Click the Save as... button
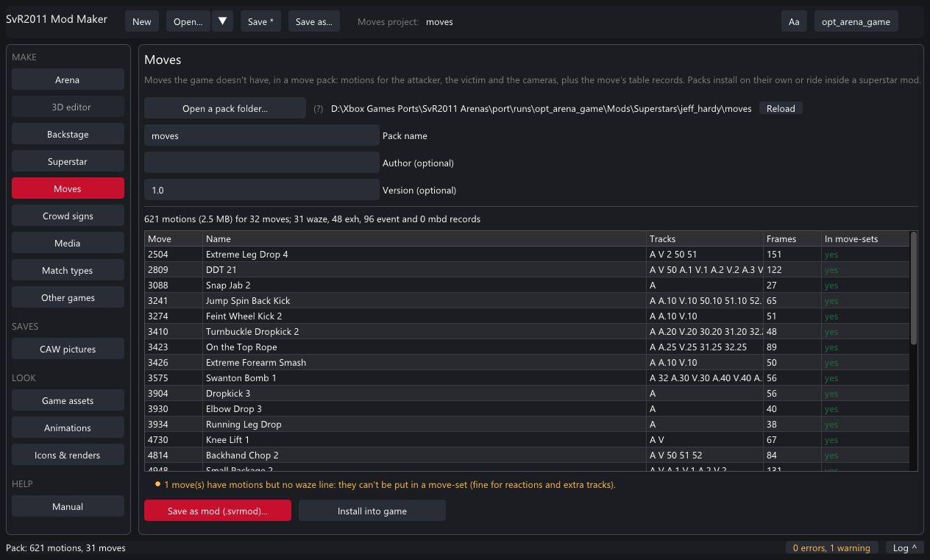 [313, 21]
